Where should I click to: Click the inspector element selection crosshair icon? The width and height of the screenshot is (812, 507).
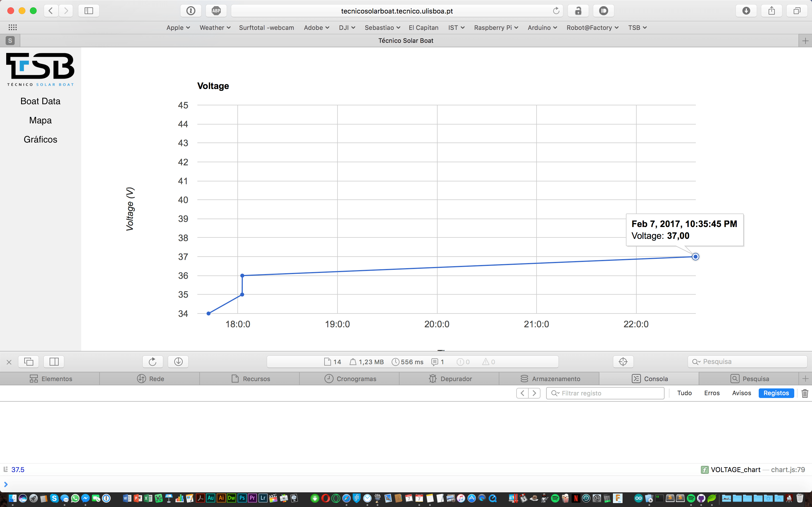pos(623,361)
